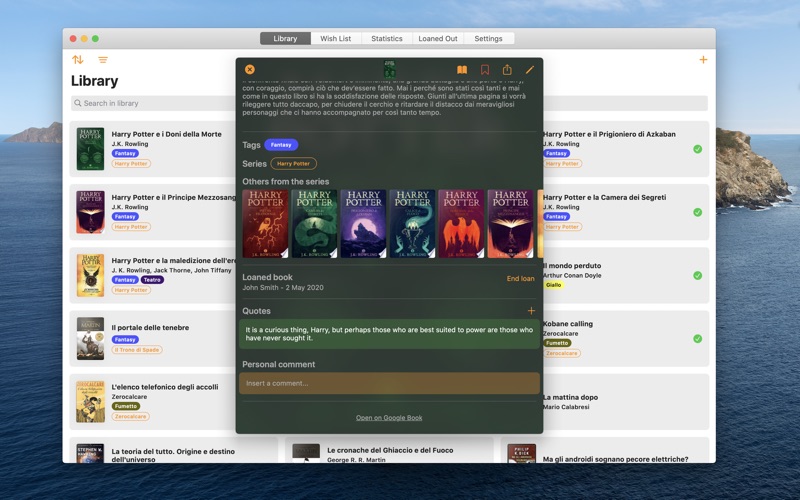Click the Il Trono di Spade series badge
This screenshot has width=800, height=500.
tap(137, 350)
